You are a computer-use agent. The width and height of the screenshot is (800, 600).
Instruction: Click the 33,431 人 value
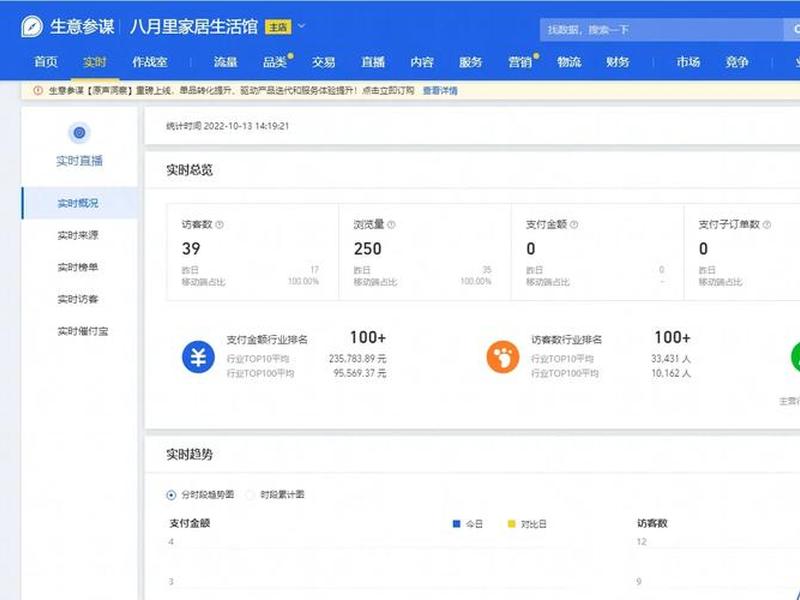(x=671, y=359)
